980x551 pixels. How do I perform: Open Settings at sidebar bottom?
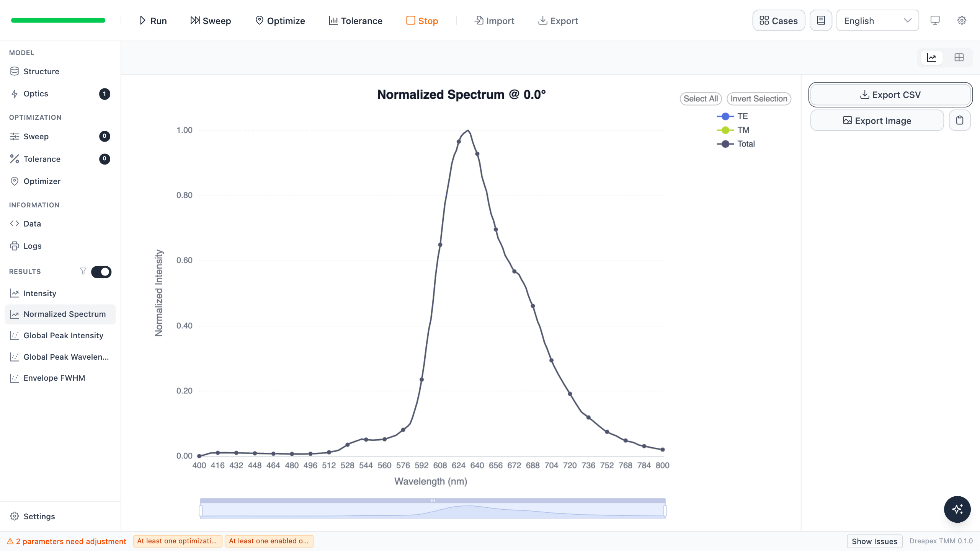[60, 516]
